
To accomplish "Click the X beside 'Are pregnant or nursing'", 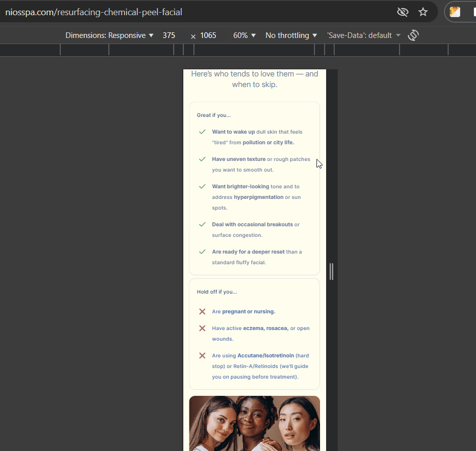I will coord(202,311).
